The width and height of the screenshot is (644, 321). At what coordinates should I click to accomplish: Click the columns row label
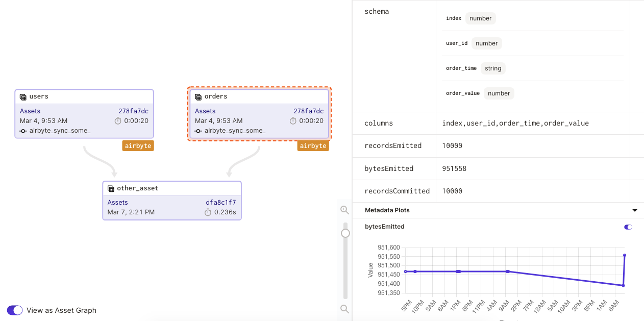[x=379, y=123]
